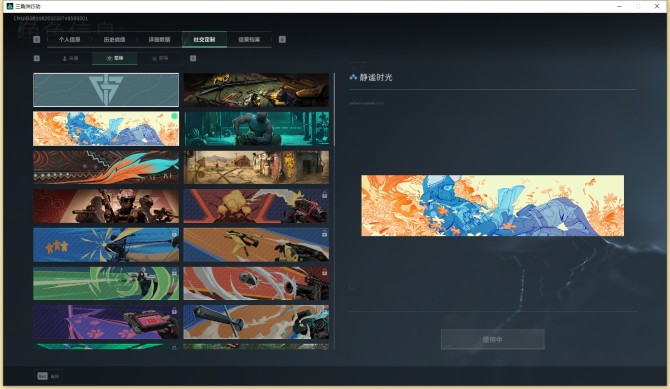Click the lock icon on red sawblade banner
Screen dimensions: 670x389
coord(324,272)
